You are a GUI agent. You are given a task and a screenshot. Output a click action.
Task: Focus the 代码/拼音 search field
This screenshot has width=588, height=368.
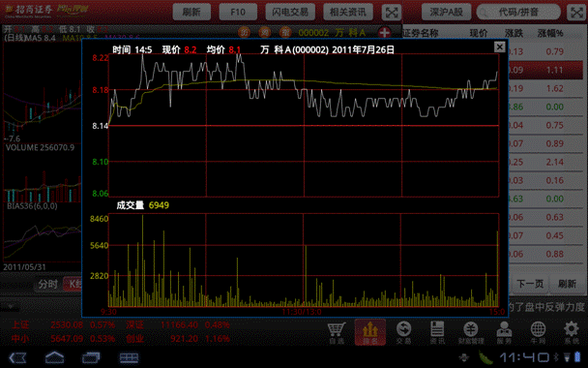(518, 13)
